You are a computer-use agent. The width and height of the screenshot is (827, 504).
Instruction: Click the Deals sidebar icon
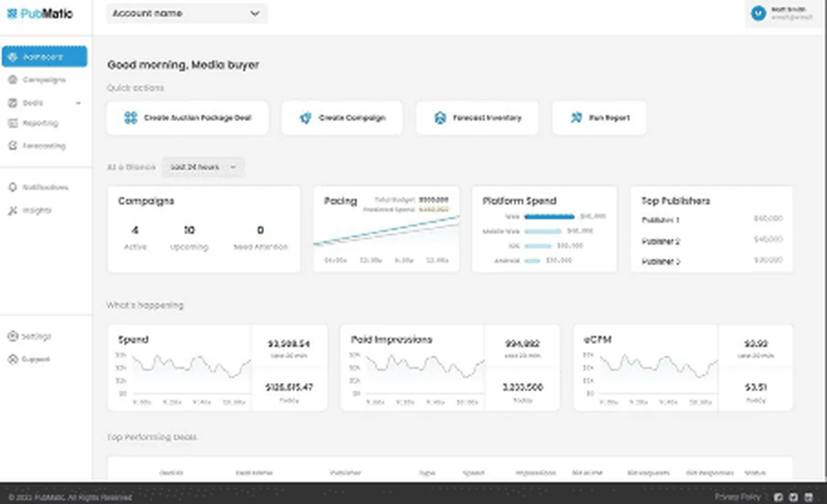click(x=13, y=103)
